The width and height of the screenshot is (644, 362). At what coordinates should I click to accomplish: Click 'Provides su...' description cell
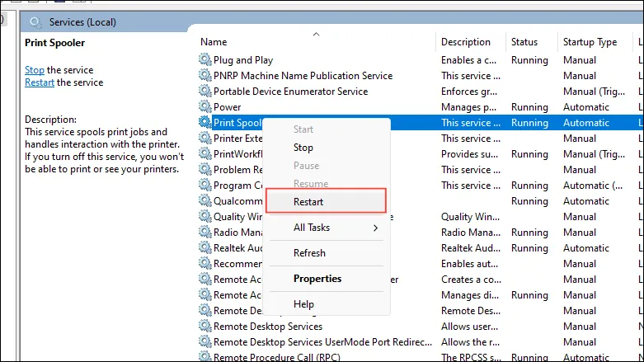tap(469, 154)
